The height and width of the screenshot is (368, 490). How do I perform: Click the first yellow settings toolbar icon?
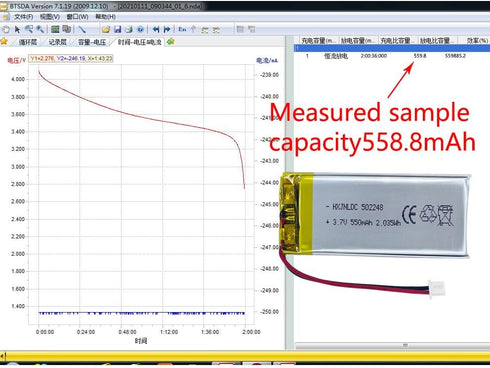tap(205, 30)
